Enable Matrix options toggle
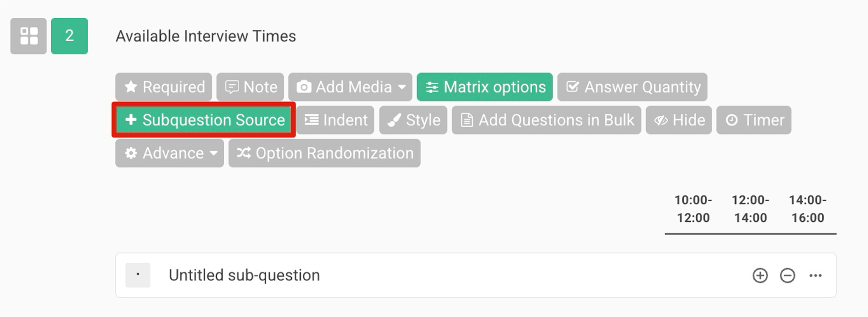 485,87
